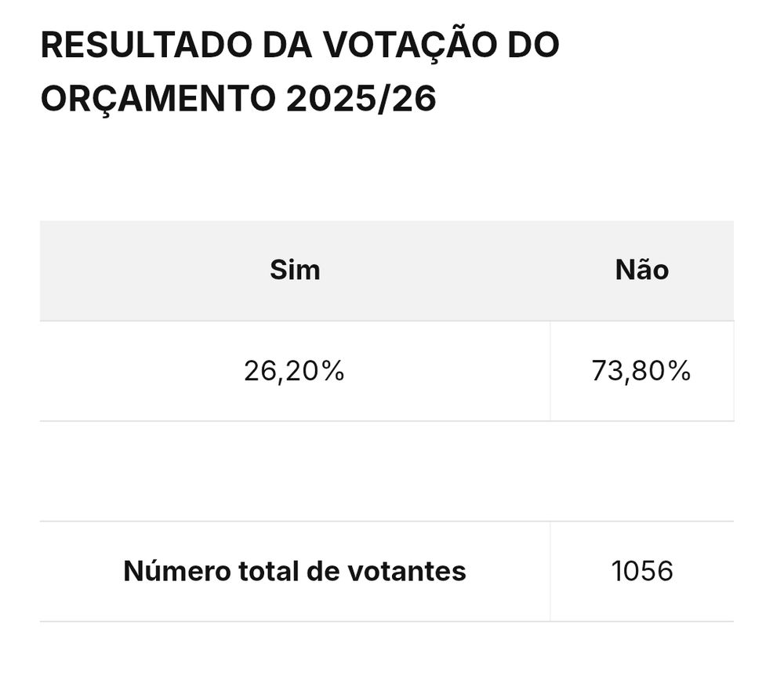This screenshot has width=784, height=694.
Task: Click the percent sign after 26,20
Action: [x=333, y=371]
